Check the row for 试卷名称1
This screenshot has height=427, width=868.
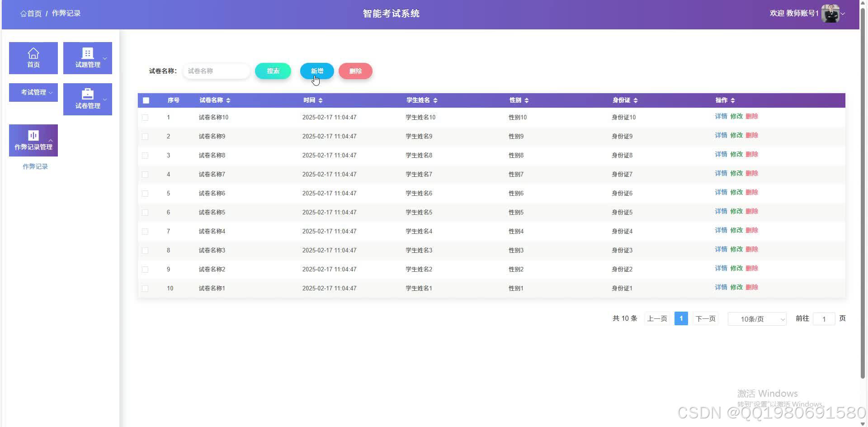(145, 289)
